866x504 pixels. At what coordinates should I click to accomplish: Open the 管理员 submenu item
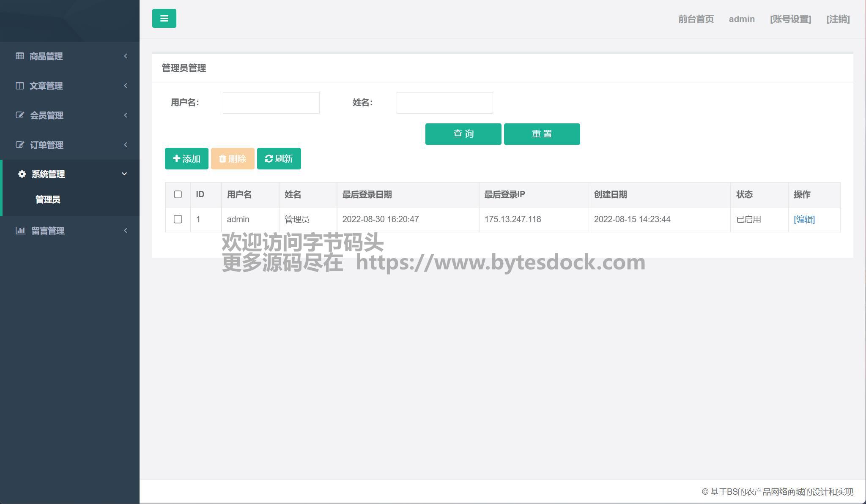[x=48, y=199]
